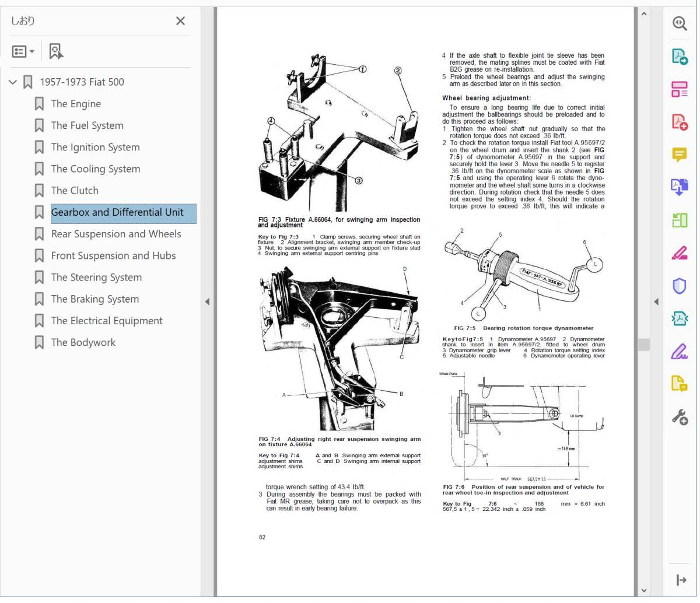The width and height of the screenshot is (700, 603).
Task: Open the Compress PDF tool
Action: [x=680, y=318]
